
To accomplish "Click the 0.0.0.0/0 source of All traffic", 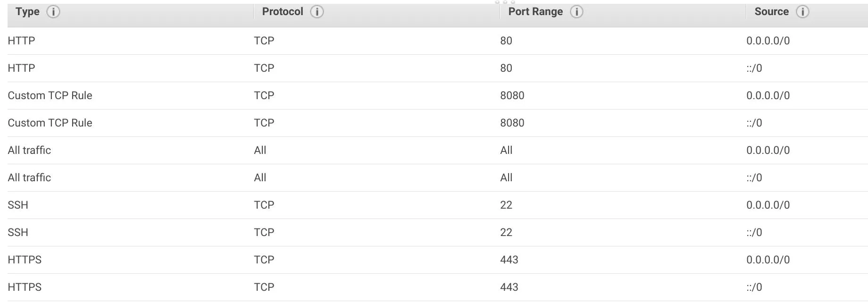I will coord(768,150).
